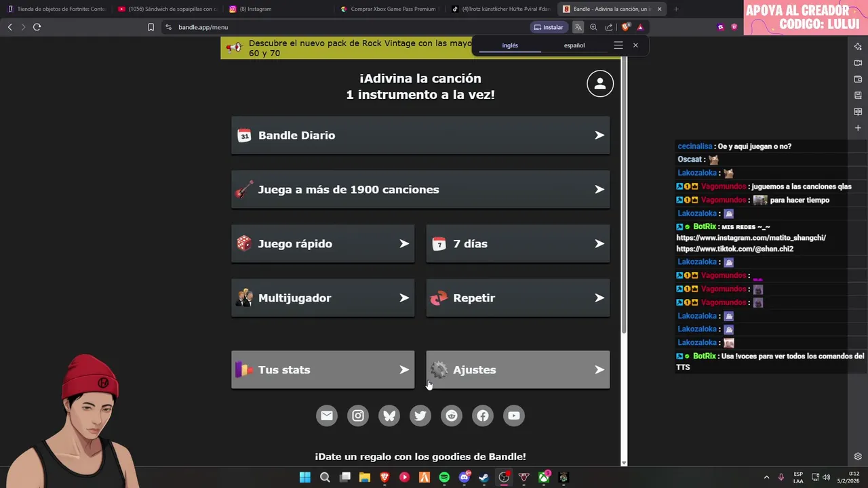The width and height of the screenshot is (868, 488).
Task: Click the email contact icon
Action: click(327, 415)
